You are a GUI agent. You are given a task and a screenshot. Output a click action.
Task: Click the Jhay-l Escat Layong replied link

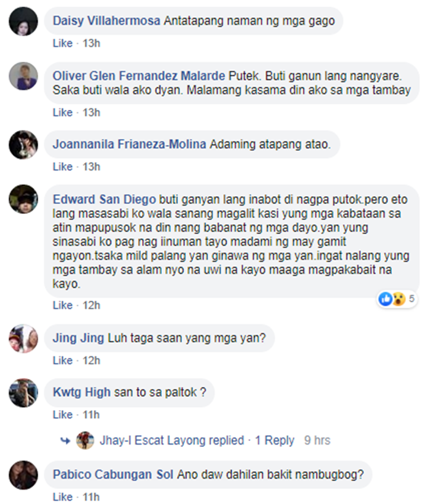(172, 440)
